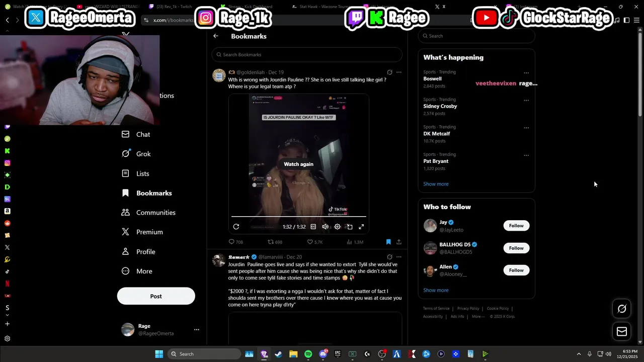644x362 pixels.
Task: Toggle picture-in-picture for the video
Action: (350, 227)
